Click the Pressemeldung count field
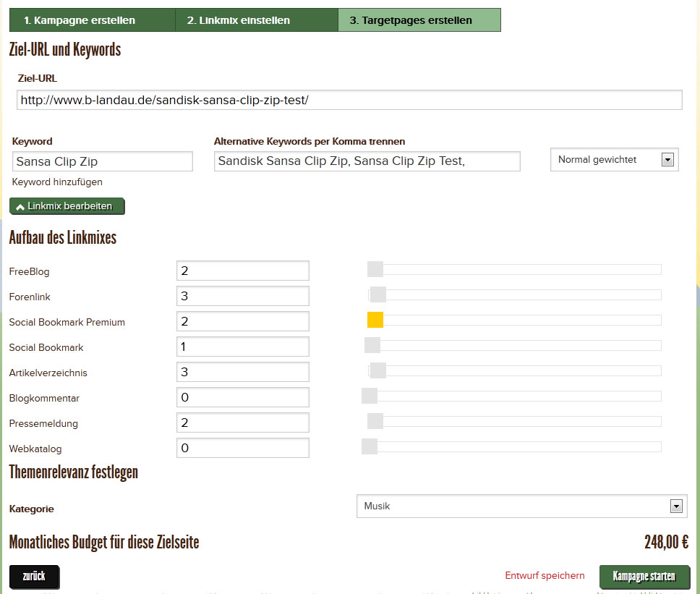Image resolution: width=700 pixels, height=594 pixels. (243, 423)
